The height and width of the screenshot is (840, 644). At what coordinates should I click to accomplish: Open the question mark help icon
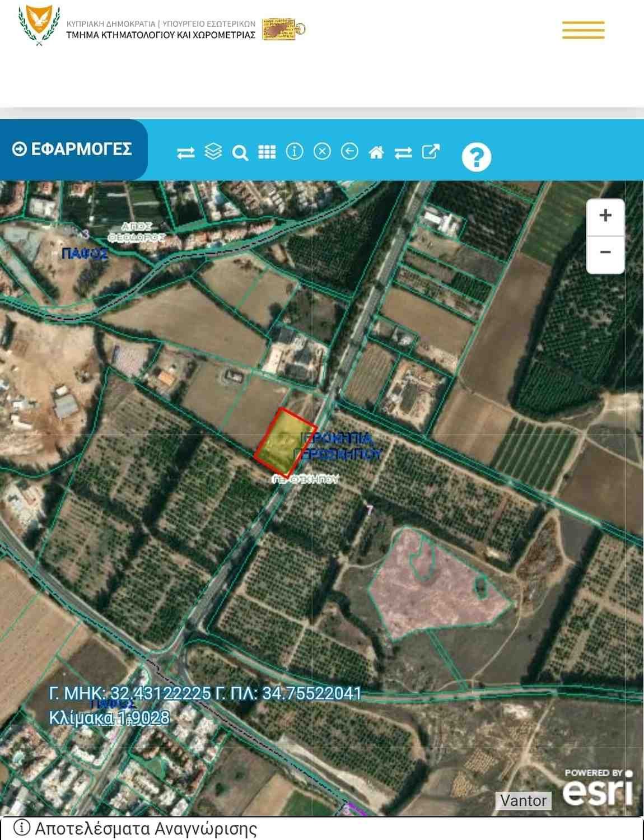click(x=477, y=157)
